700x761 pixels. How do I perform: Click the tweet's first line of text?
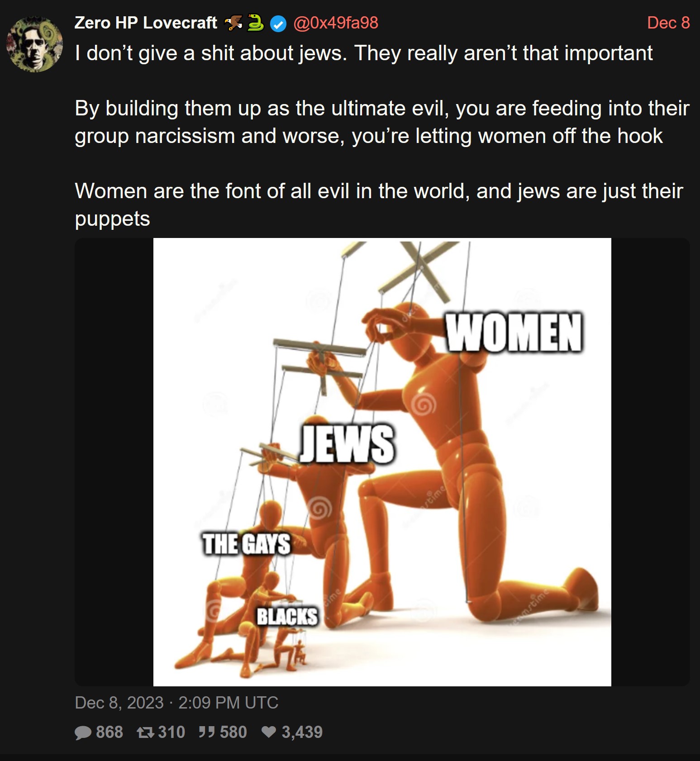click(364, 53)
